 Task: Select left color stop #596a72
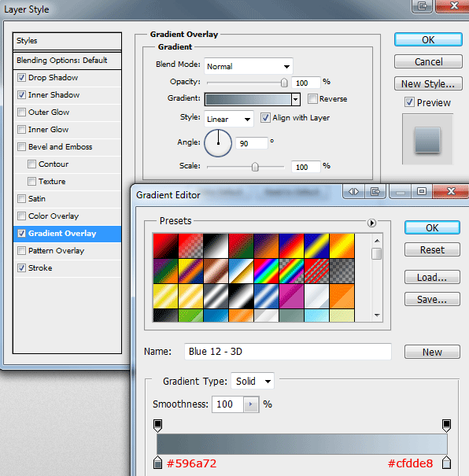click(158, 463)
